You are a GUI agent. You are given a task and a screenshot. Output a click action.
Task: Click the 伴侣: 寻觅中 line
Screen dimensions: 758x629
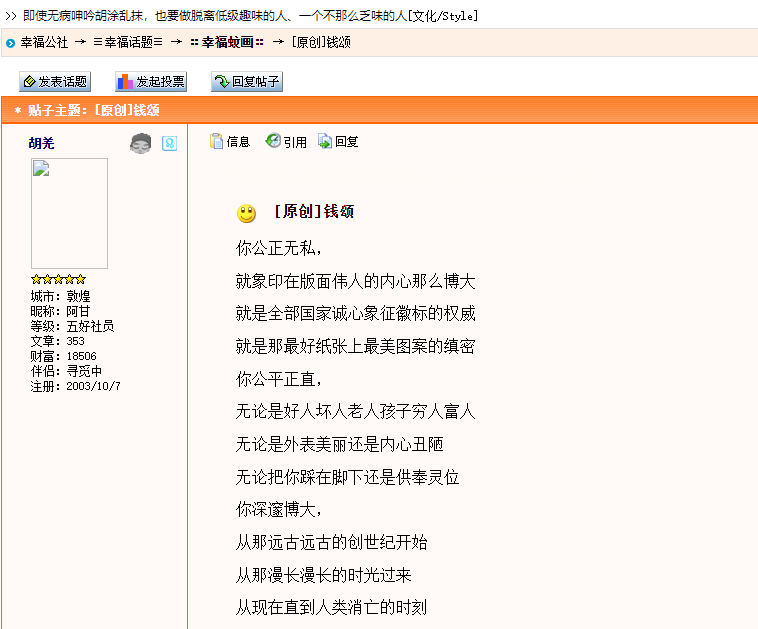(x=66, y=371)
